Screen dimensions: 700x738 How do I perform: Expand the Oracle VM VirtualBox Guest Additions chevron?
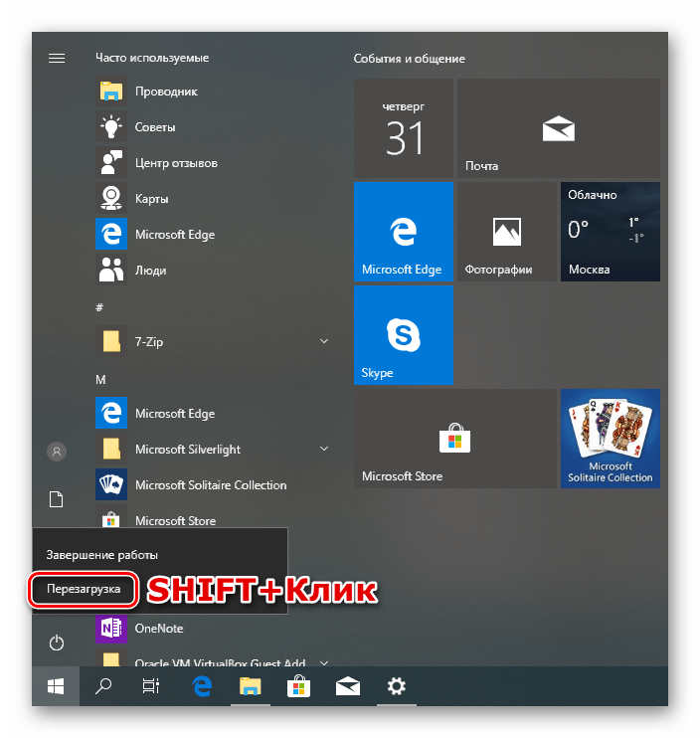[324, 662]
